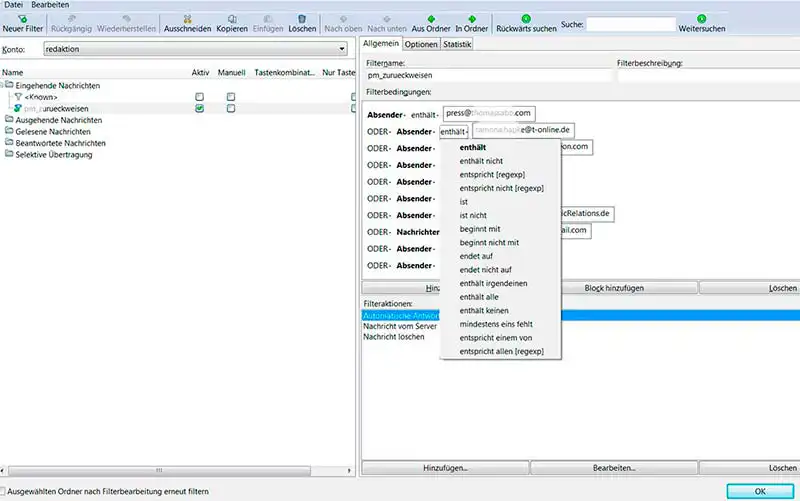Collapse the Eingehende Nachrichten tree node
This screenshot has height=501, width=800.
point(2,85)
